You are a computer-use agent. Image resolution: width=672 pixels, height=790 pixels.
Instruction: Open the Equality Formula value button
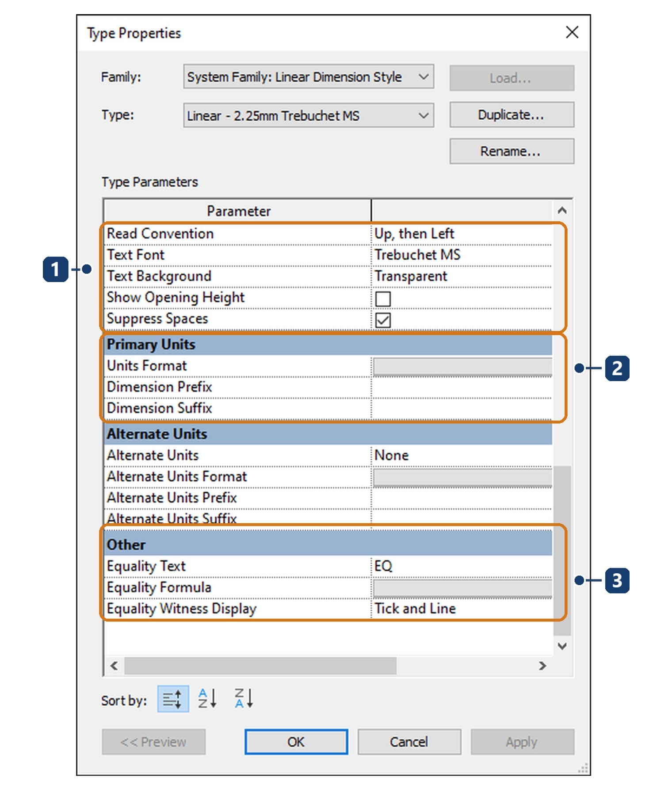pos(462,588)
